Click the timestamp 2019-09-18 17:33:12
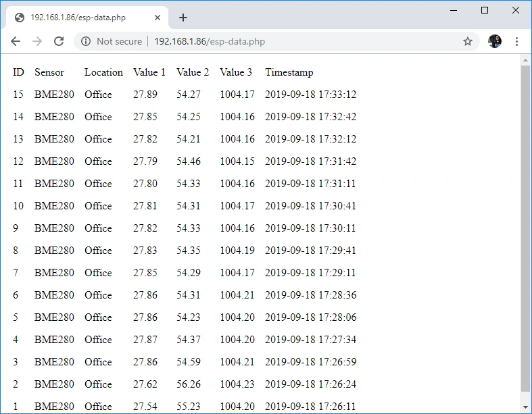The width and height of the screenshot is (532, 414). pos(310,95)
